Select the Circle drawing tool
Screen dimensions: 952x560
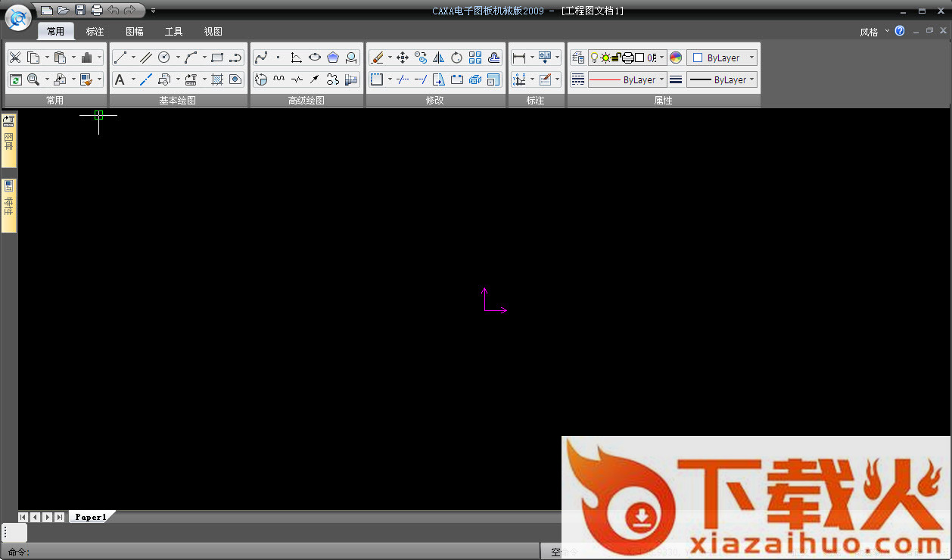164,58
